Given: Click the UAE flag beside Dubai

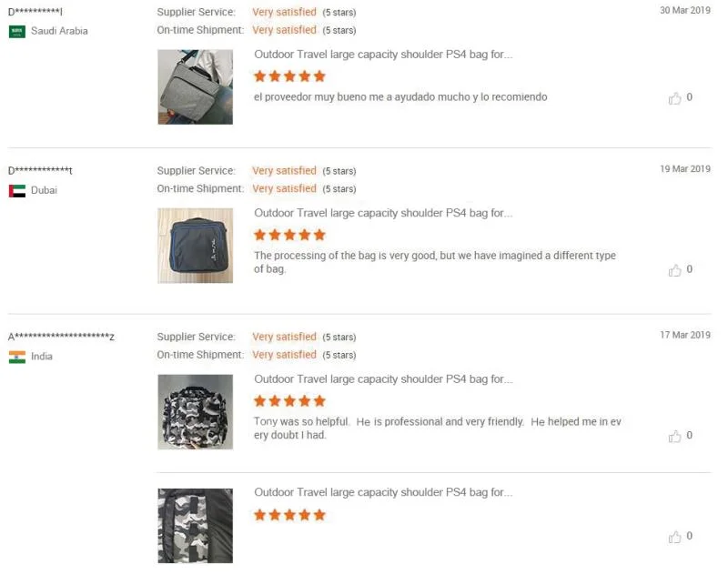Looking at the screenshot, I should [x=17, y=191].
